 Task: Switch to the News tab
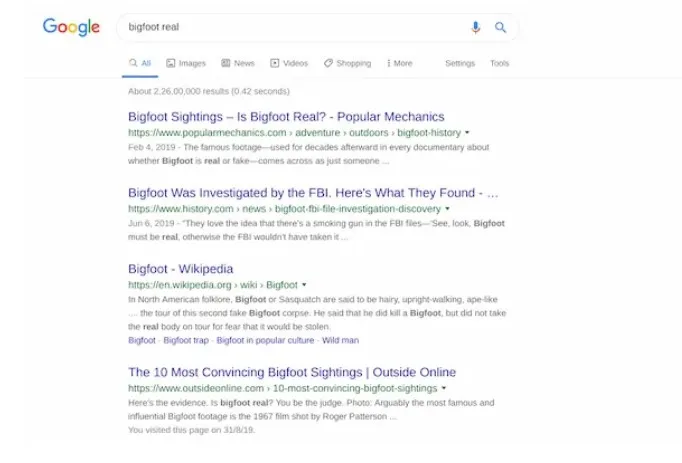[x=238, y=63]
